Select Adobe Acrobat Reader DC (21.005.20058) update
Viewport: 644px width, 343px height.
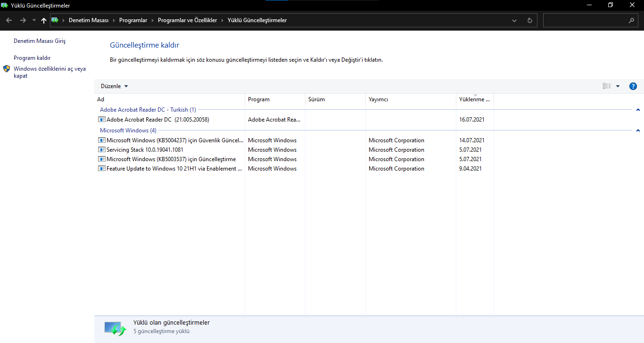coord(158,120)
